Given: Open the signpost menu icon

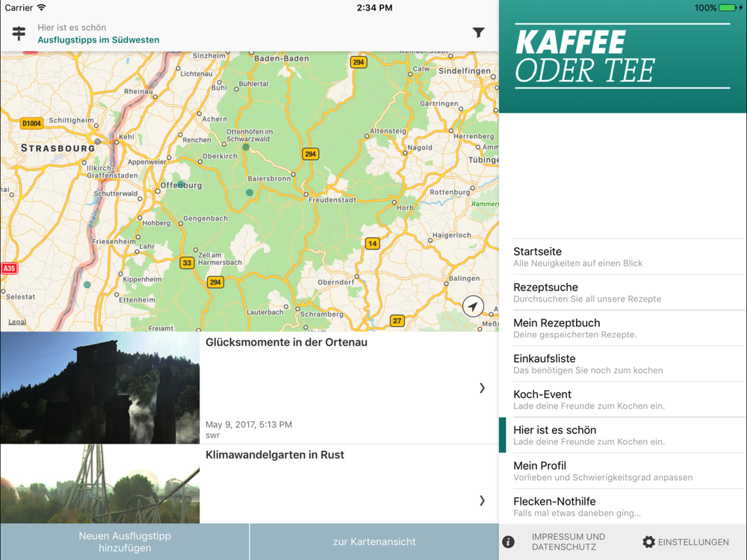Looking at the screenshot, I should tap(19, 34).
